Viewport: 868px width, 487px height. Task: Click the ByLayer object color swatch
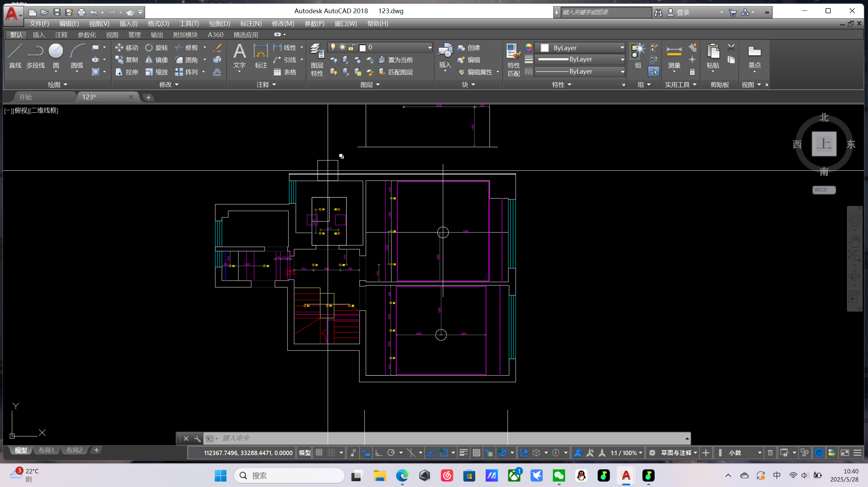(x=545, y=48)
